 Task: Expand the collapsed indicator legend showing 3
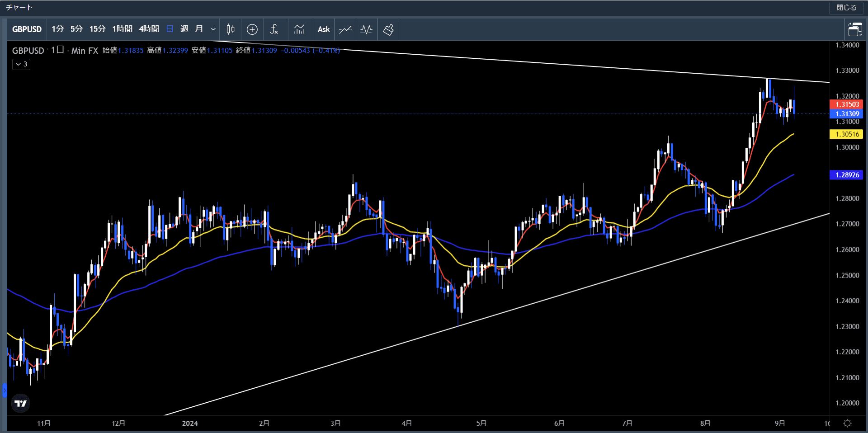pos(21,64)
